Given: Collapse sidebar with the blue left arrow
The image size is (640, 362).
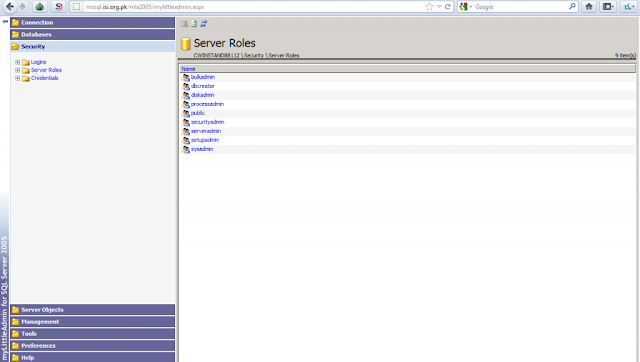Looking at the screenshot, I should click(5, 22).
